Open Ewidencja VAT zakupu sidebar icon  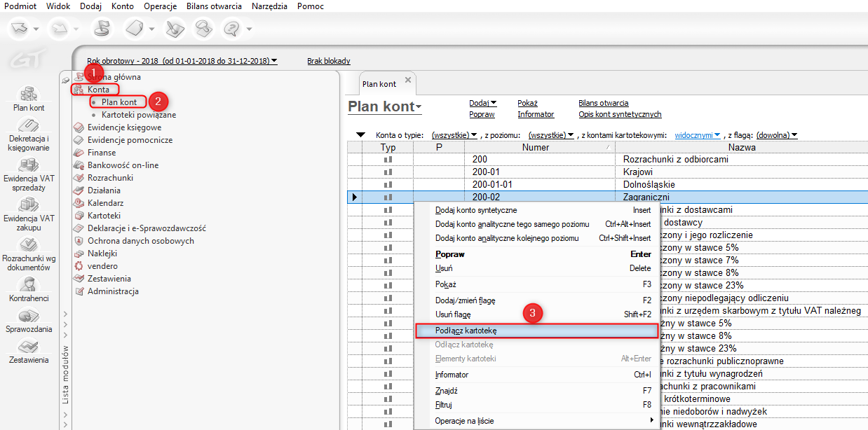(29, 213)
